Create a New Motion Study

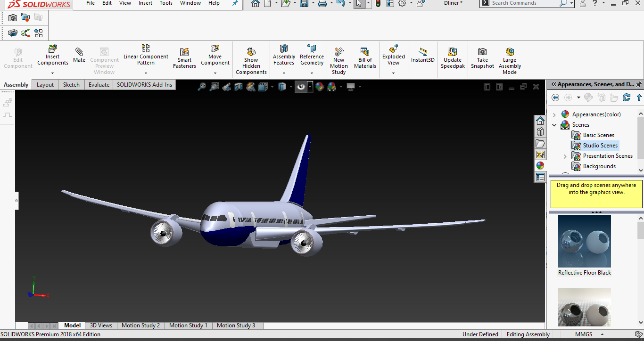(x=339, y=61)
